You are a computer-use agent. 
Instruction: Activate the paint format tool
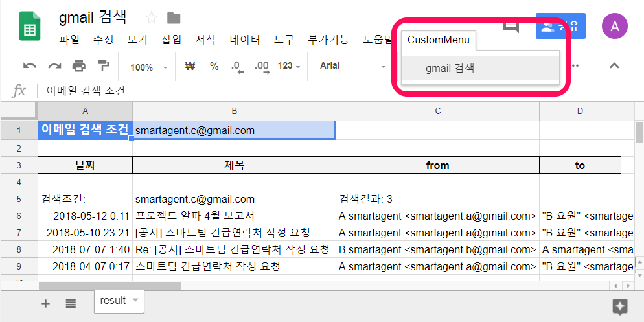click(104, 66)
